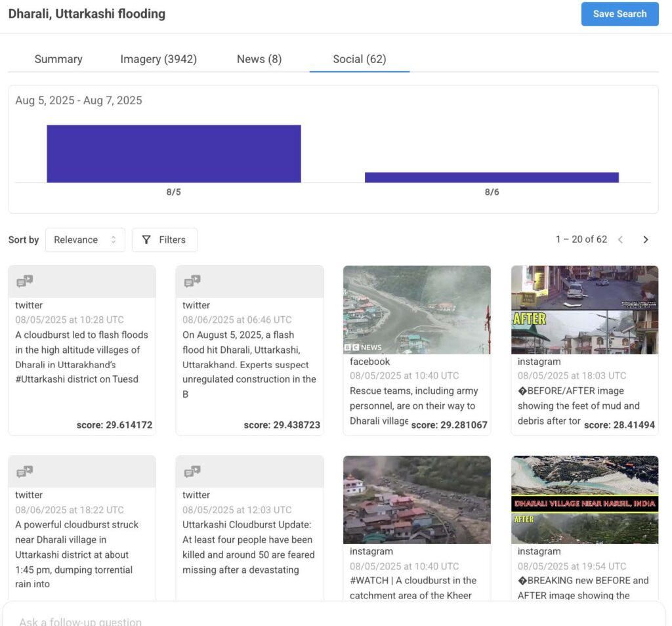This screenshot has width=672, height=626.
Task: Click the Save Search button
Action: pyautogui.click(x=619, y=14)
